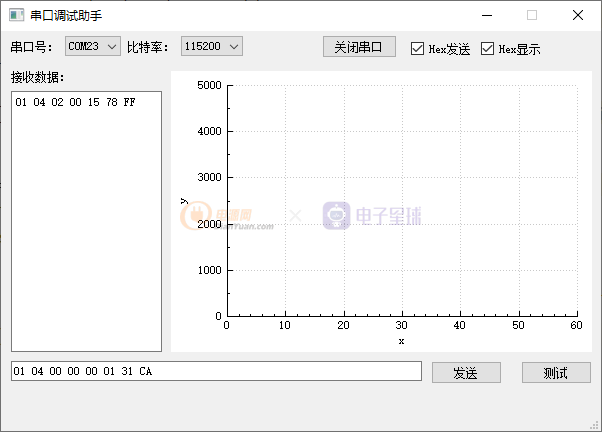
Task: Select the x axis label below chart
Action: (x=401, y=341)
